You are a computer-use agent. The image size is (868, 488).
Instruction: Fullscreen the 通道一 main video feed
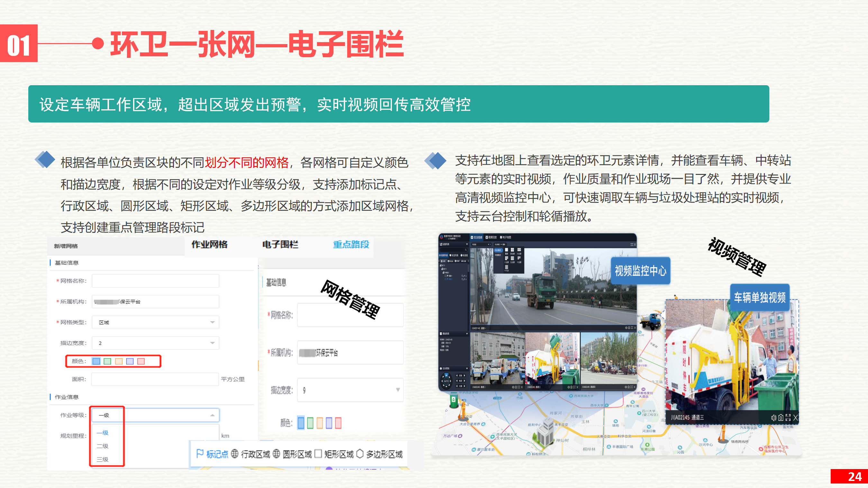point(632,328)
